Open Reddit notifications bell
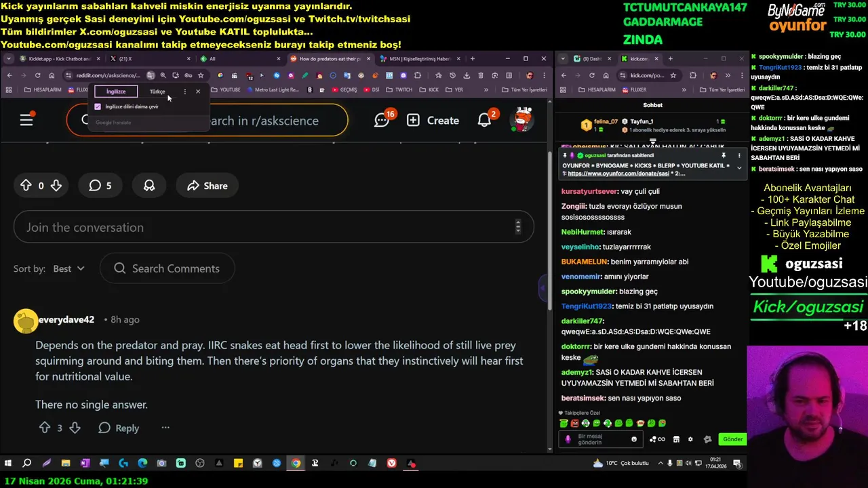This screenshot has width=868, height=488. pyautogui.click(x=486, y=119)
